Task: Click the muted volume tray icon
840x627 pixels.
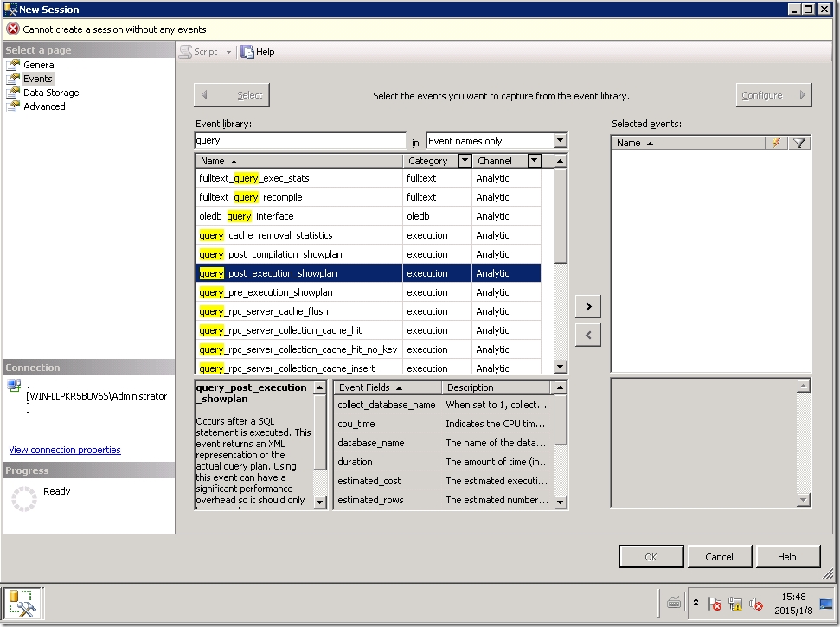Action: tap(756, 605)
